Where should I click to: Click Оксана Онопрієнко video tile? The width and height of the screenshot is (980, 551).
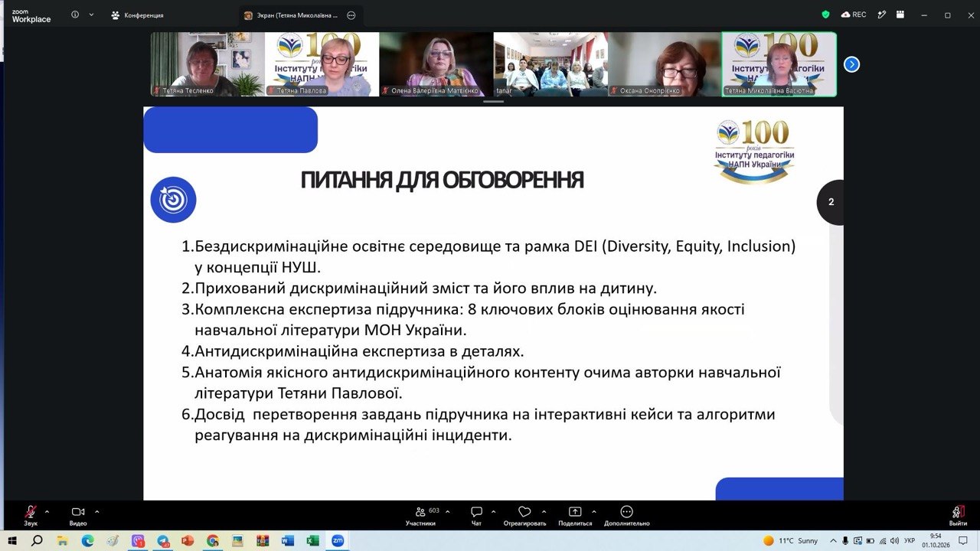point(665,64)
